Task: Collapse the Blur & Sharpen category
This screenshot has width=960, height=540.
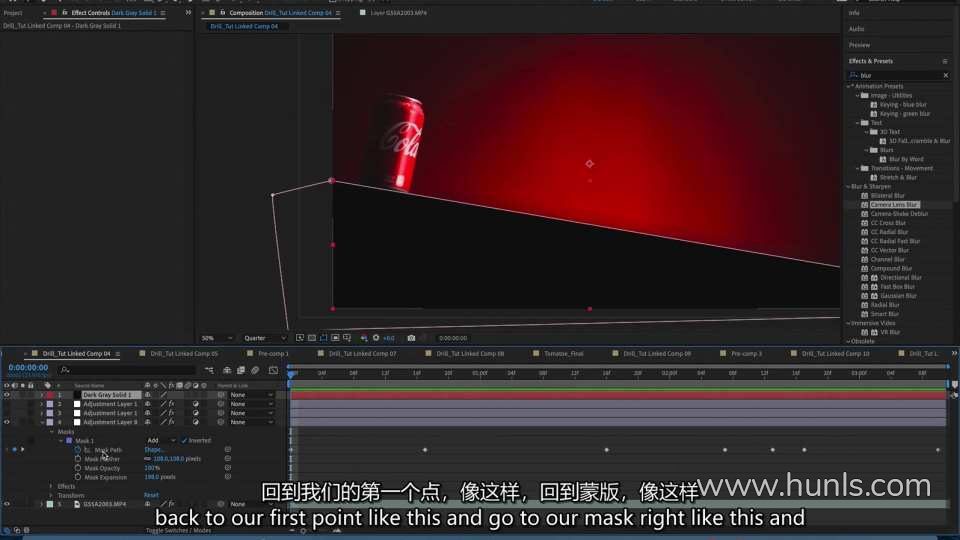Action: coord(849,187)
